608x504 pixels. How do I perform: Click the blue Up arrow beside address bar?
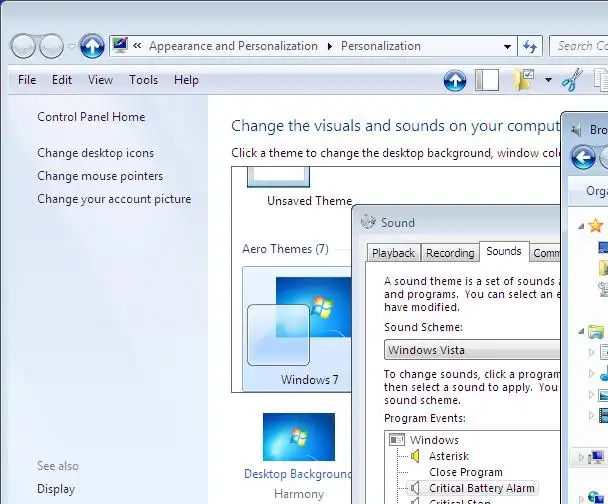click(92, 46)
